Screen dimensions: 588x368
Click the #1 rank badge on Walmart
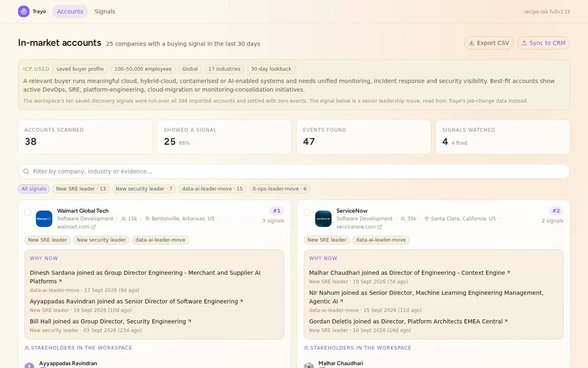click(x=277, y=211)
